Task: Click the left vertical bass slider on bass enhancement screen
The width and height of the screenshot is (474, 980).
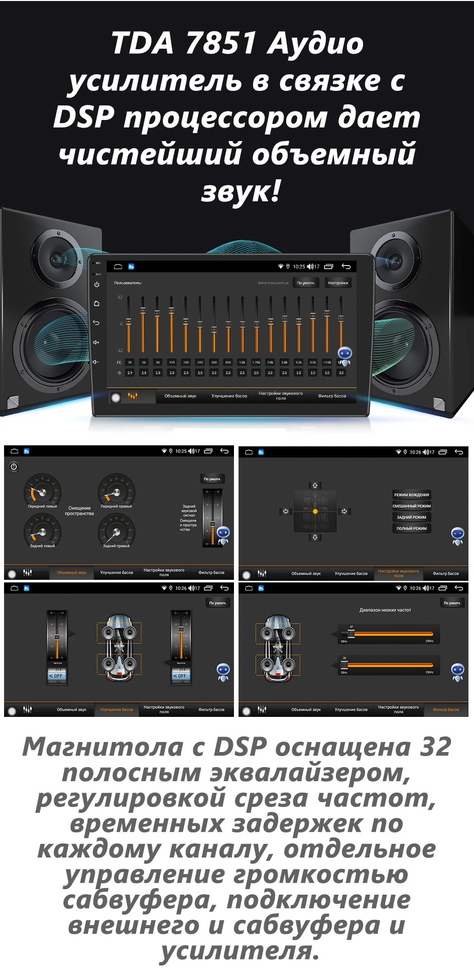Action: [x=57, y=635]
